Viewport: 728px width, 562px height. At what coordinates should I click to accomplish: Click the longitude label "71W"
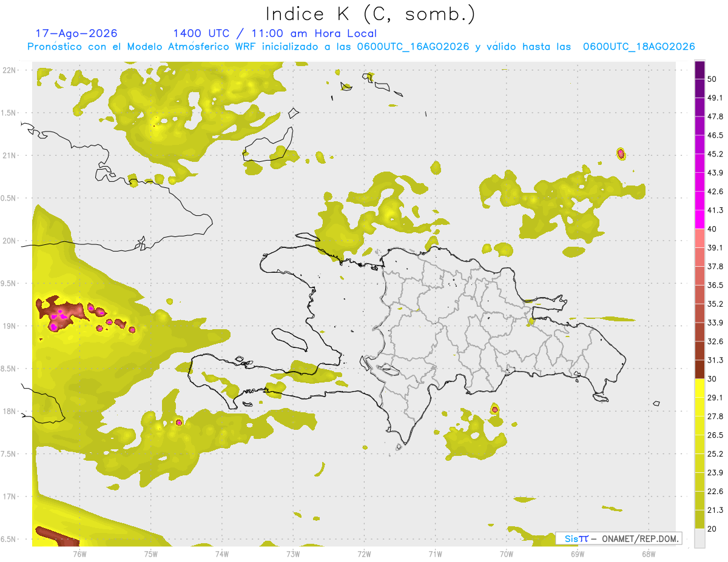pyautogui.click(x=435, y=554)
